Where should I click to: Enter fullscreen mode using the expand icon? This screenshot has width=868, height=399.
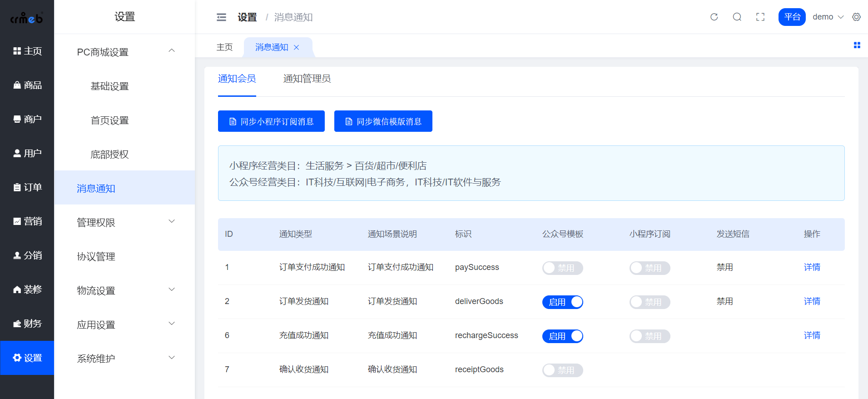[760, 17]
